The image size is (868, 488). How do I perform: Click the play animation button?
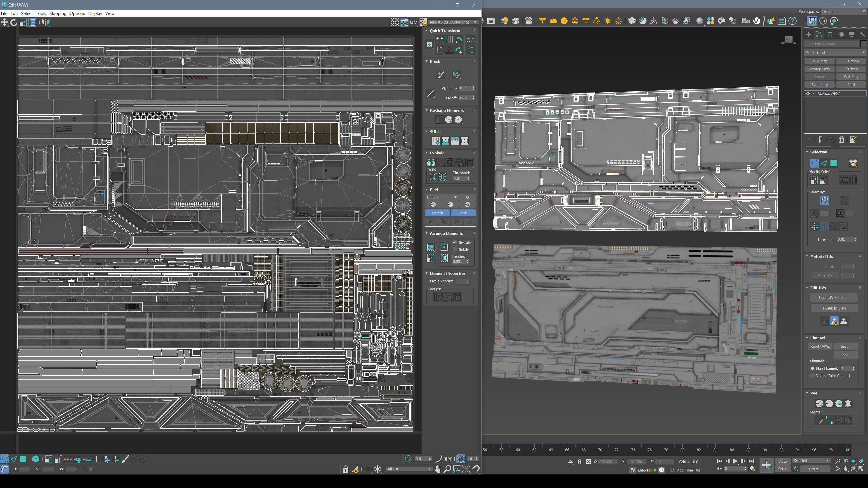pos(735,461)
